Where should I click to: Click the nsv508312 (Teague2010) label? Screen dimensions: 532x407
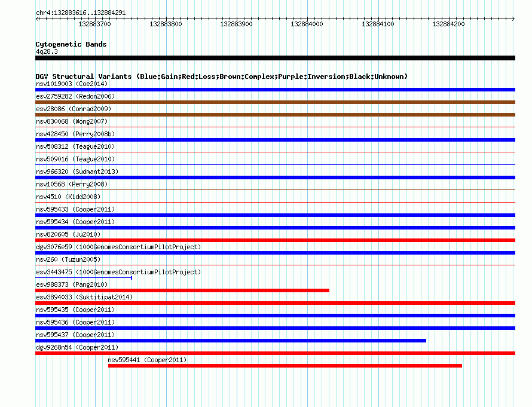(75, 146)
